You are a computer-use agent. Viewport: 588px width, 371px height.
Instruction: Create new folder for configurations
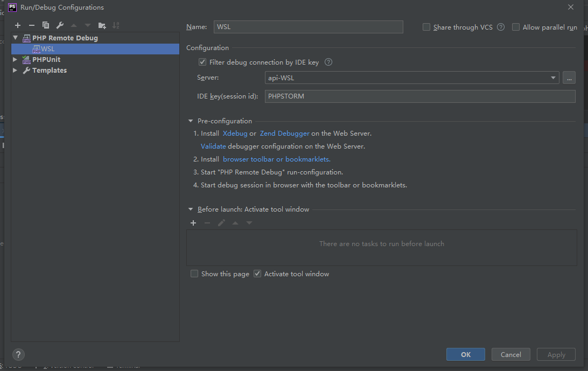[102, 25]
